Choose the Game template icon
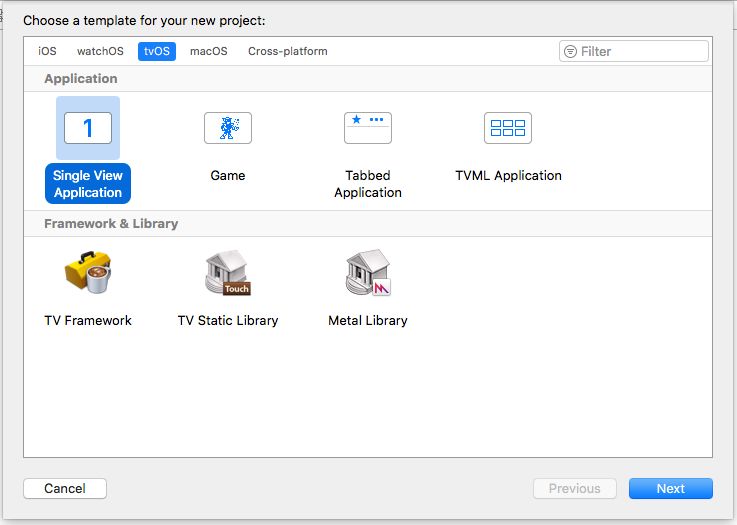The height and width of the screenshot is (525, 737). (x=228, y=128)
